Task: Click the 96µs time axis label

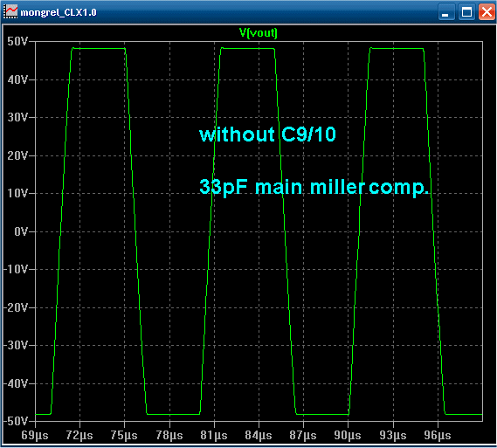Action: click(x=438, y=435)
